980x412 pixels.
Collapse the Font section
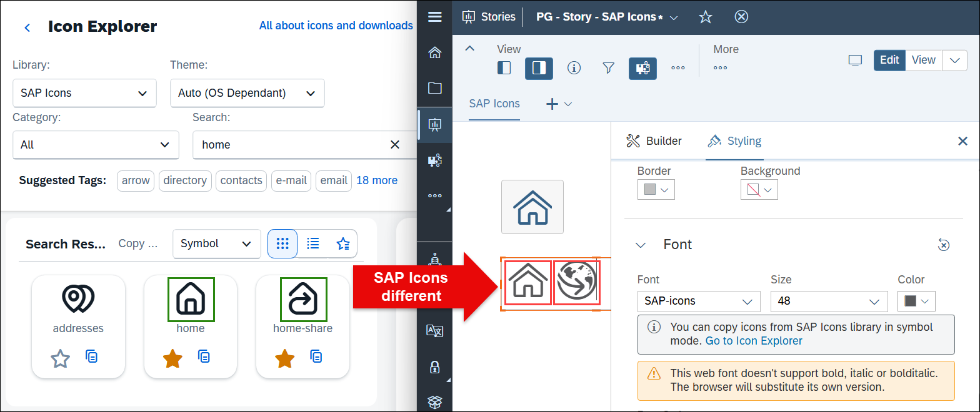pos(641,245)
